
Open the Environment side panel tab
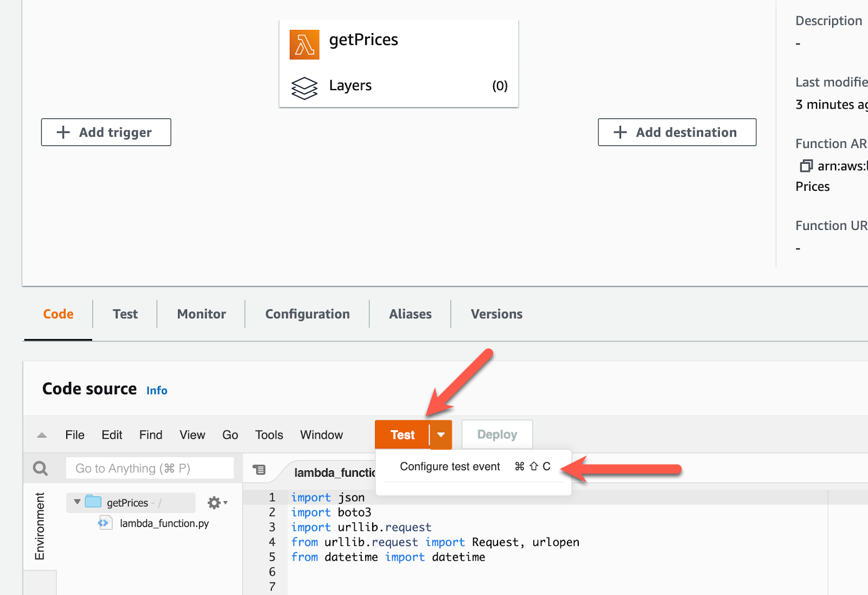[40, 526]
